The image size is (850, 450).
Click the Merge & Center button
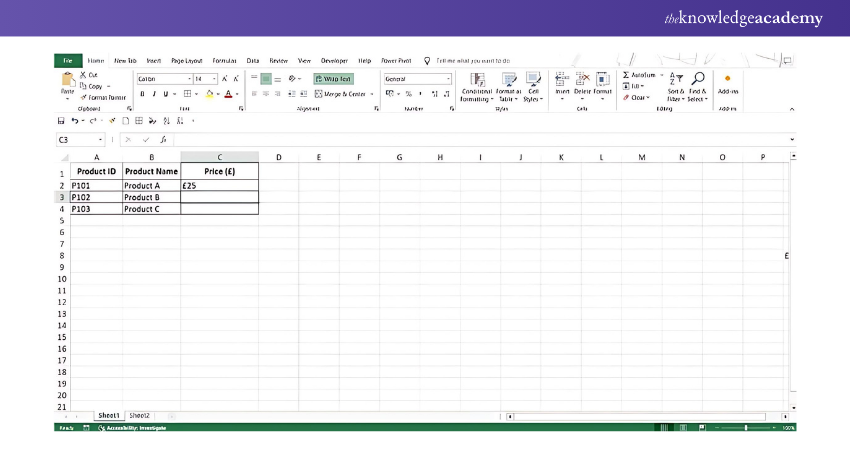point(344,94)
